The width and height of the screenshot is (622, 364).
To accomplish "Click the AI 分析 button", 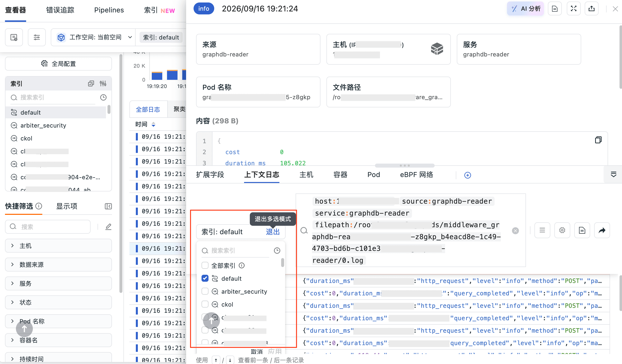I will tap(525, 9).
